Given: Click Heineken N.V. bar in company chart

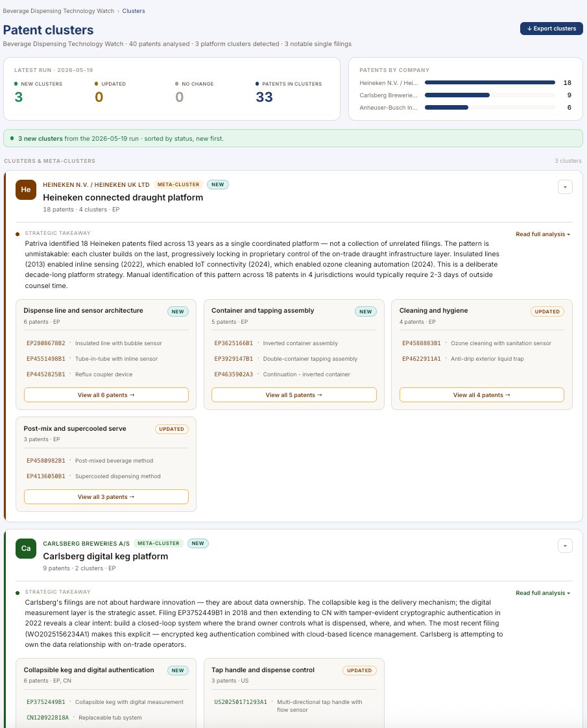Looking at the screenshot, I should [x=490, y=82].
